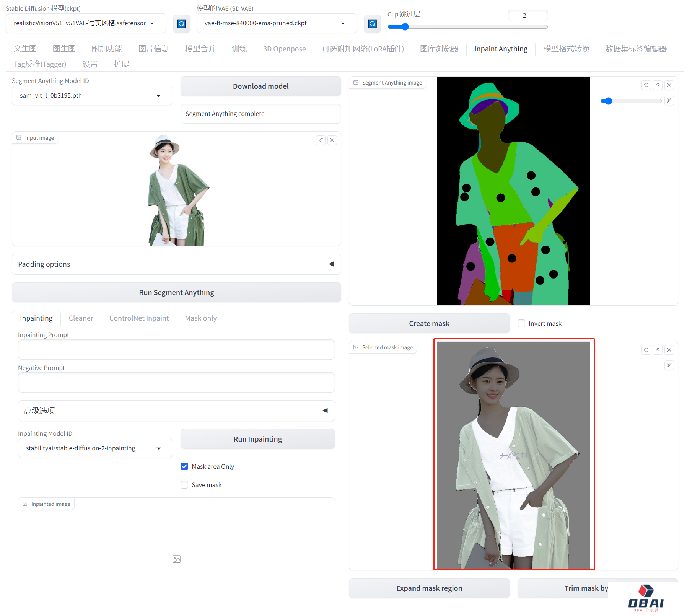Screen dimensions: 687x616
Task: Open the Inpainting Model ID dropdown
Action: pos(95,448)
